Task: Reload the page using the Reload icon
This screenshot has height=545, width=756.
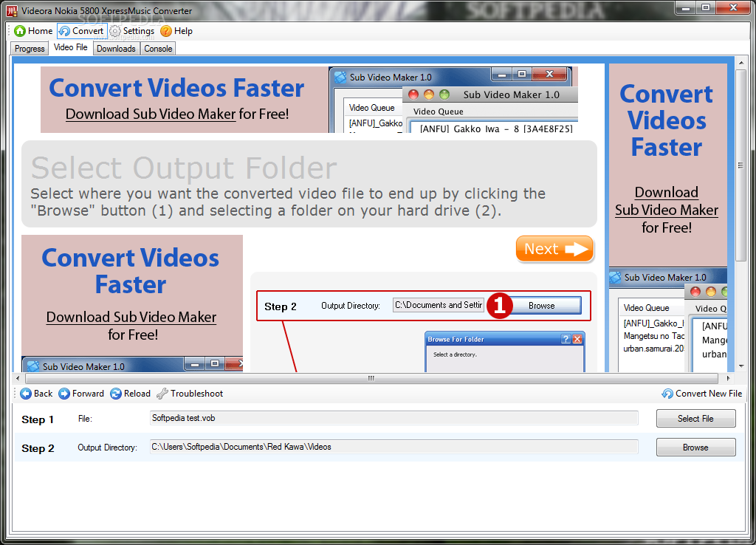Action: click(116, 394)
